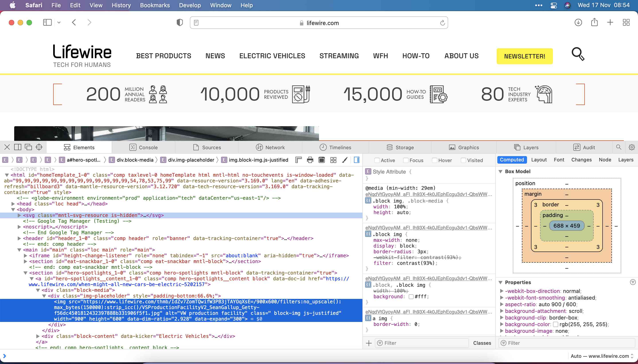Show compositing borders grid icon
Image resolution: width=638 pixels, height=364 pixels.
point(333,160)
